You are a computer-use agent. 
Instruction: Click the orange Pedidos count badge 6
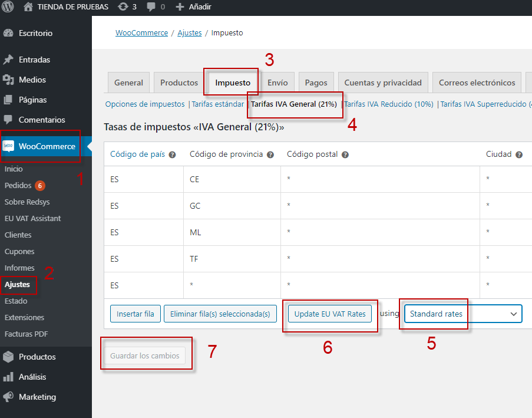click(39, 185)
